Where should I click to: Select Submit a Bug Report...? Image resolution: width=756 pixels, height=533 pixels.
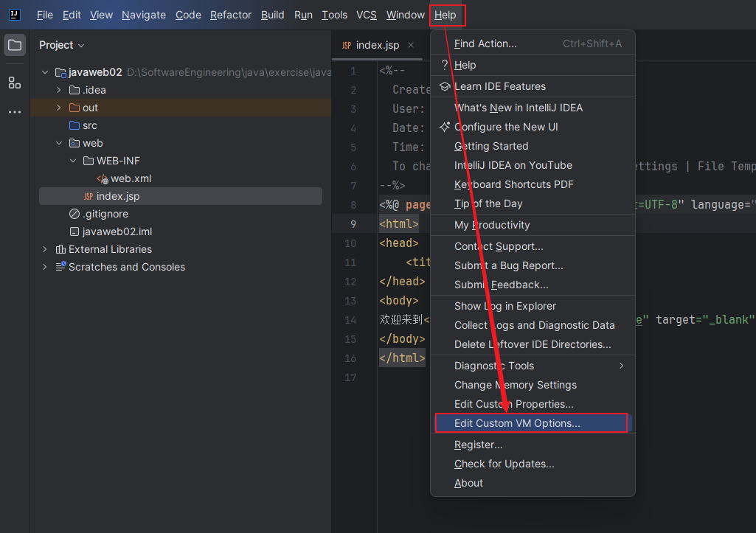tap(533, 265)
